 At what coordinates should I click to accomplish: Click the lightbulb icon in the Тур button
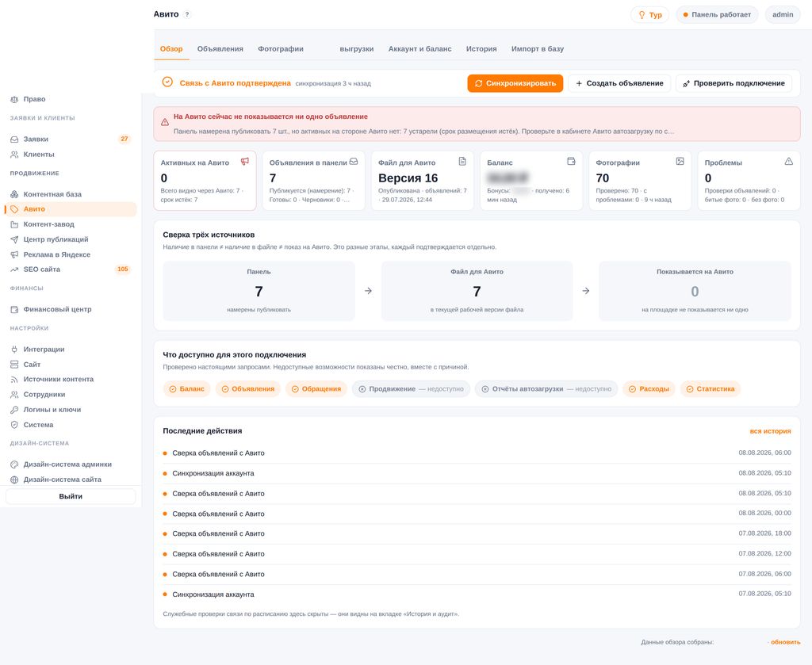(642, 14)
